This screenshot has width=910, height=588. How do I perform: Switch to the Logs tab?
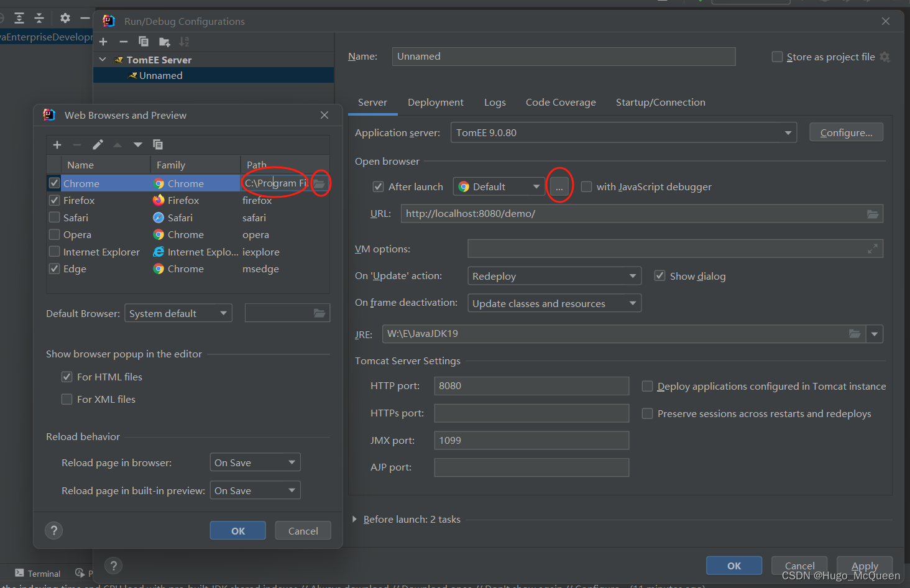[495, 103]
